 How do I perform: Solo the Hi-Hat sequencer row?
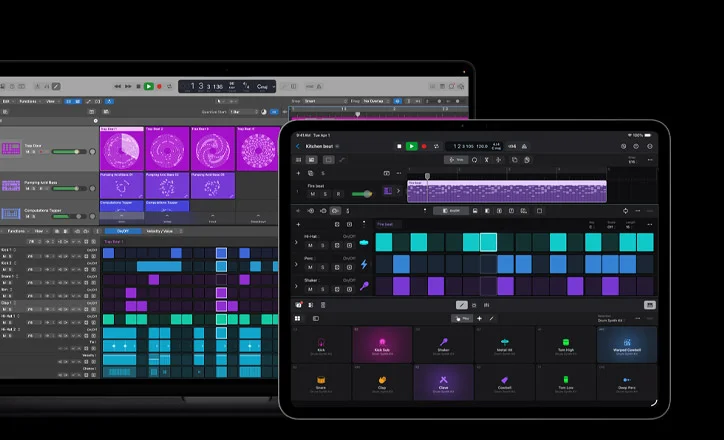coord(322,246)
